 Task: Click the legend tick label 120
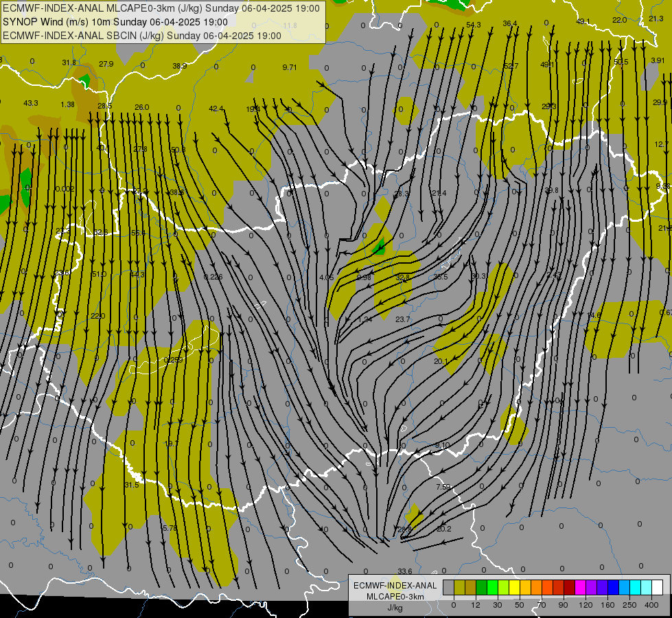click(586, 605)
